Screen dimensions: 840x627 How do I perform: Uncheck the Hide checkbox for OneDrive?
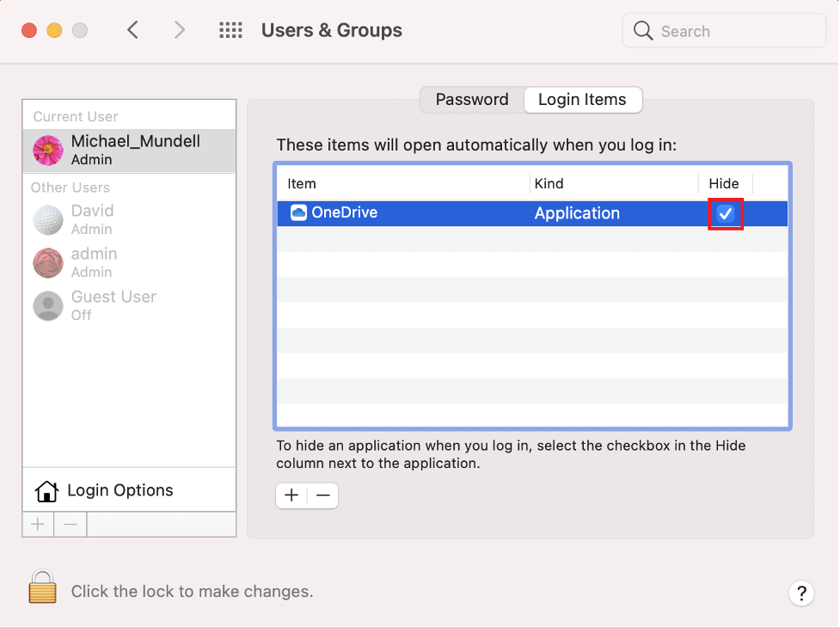[x=726, y=214]
